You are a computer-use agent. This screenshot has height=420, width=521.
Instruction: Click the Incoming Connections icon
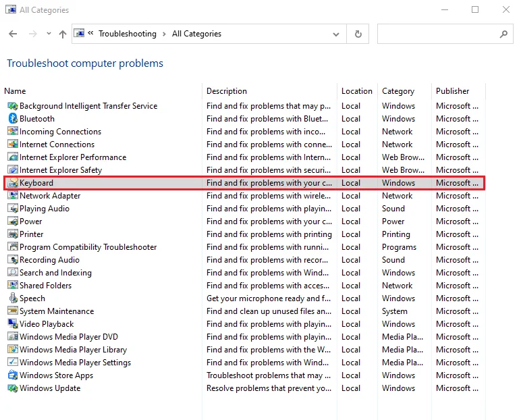click(x=13, y=132)
